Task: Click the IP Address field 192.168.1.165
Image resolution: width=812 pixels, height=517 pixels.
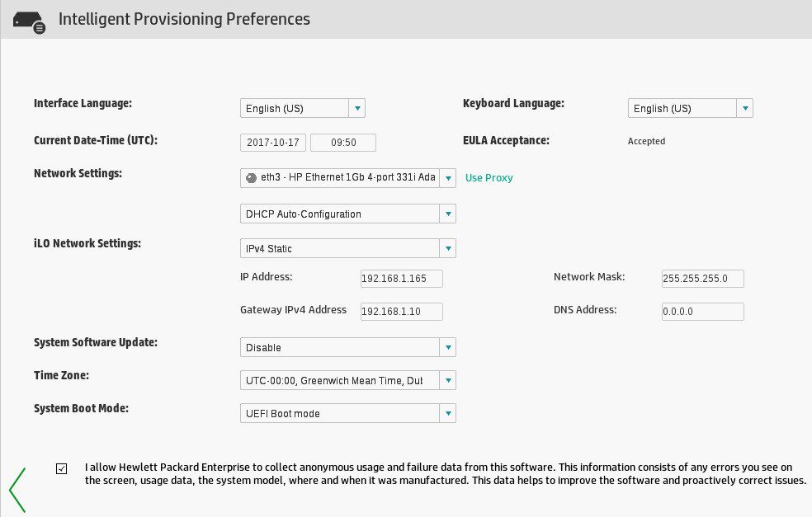Action: pos(401,279)
